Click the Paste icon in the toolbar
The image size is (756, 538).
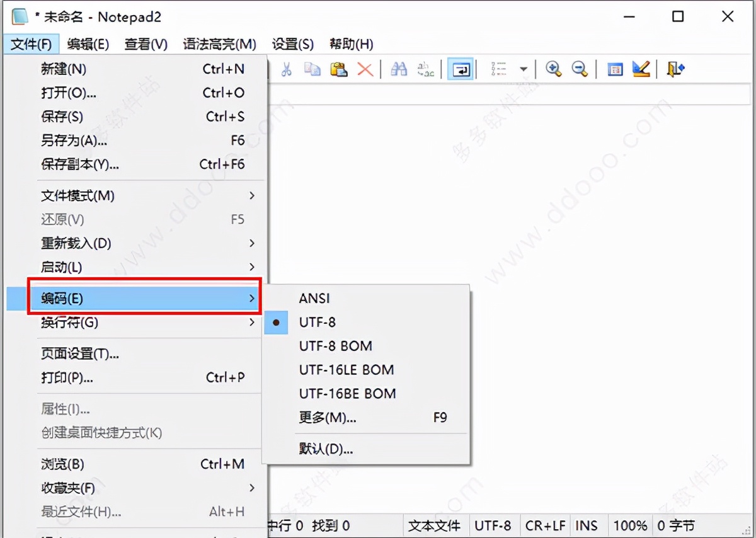(339, 69)
